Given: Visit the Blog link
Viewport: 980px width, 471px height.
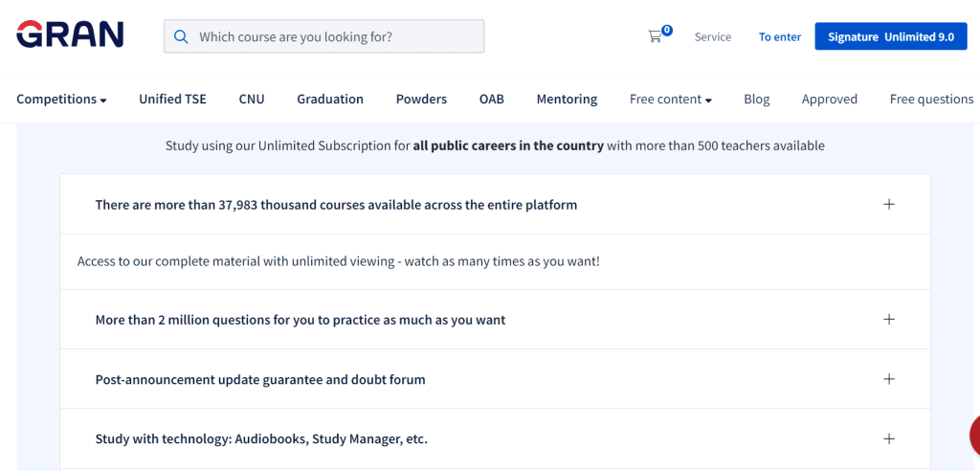Looking at the screenshot, I should (756, 99).
